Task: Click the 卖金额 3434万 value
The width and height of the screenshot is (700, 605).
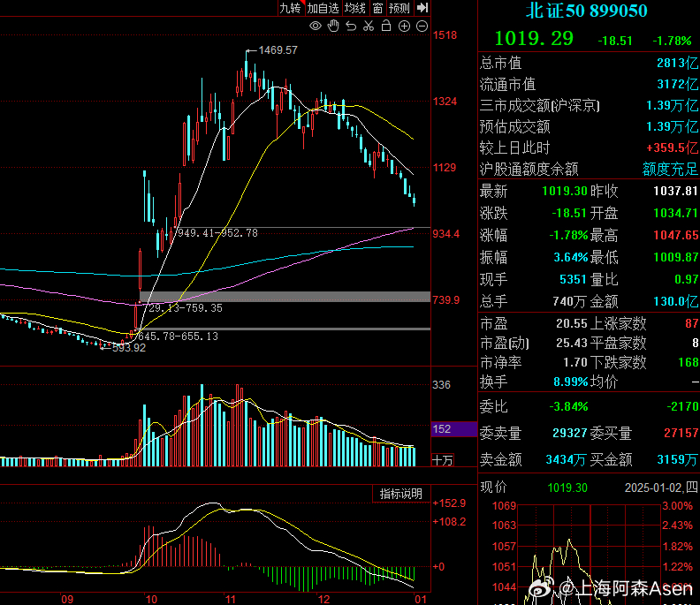Action: tap(566, 459)
